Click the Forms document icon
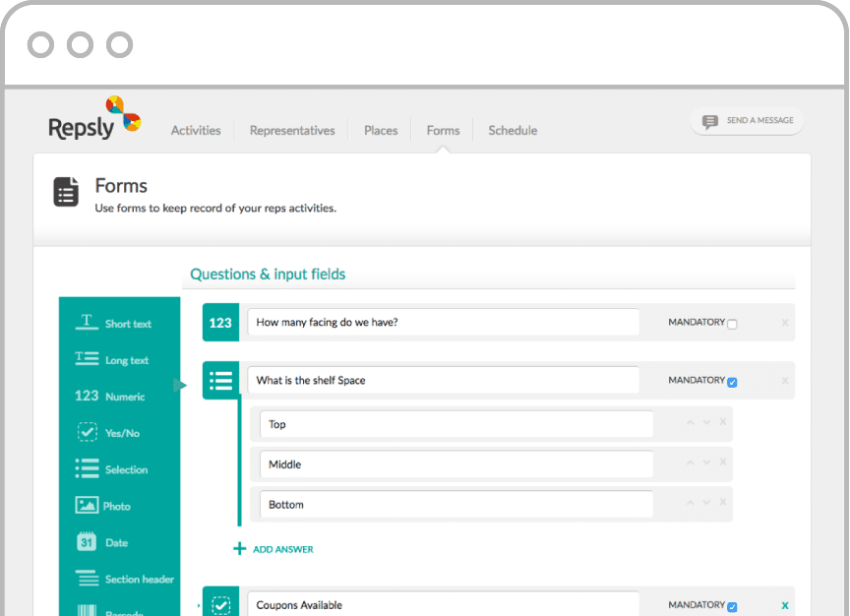 (x=66, y=192)
